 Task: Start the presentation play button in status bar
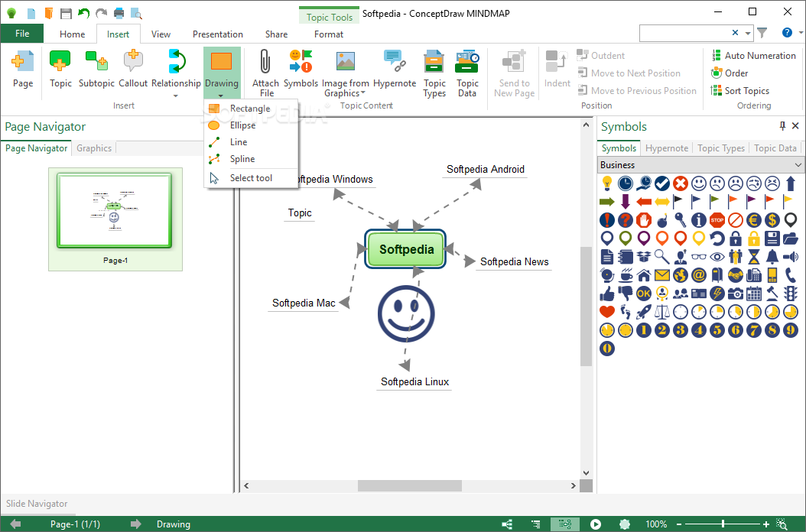coord(595,524)
